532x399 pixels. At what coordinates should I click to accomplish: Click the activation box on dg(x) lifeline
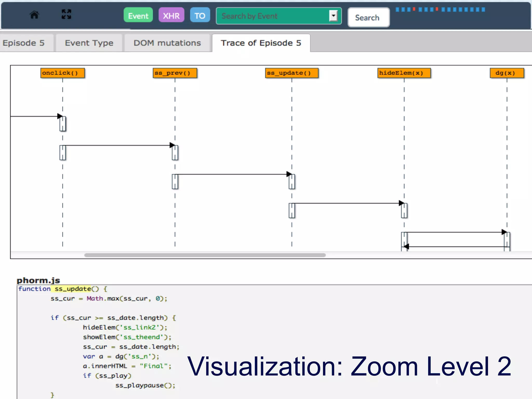point(507,242)
